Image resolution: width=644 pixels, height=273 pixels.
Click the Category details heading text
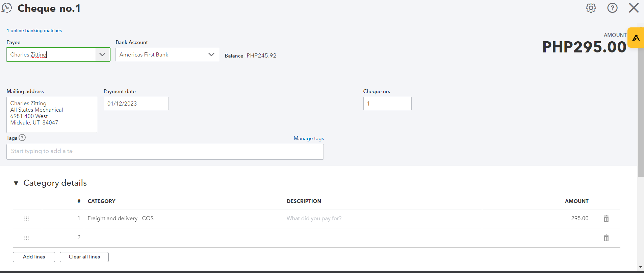[x=55, y=183]
